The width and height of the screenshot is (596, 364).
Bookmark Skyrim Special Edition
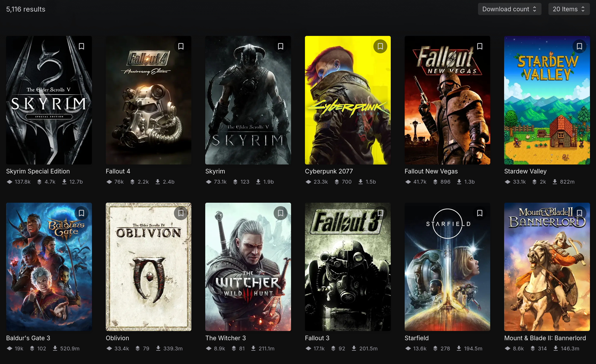tap(81, 46)
